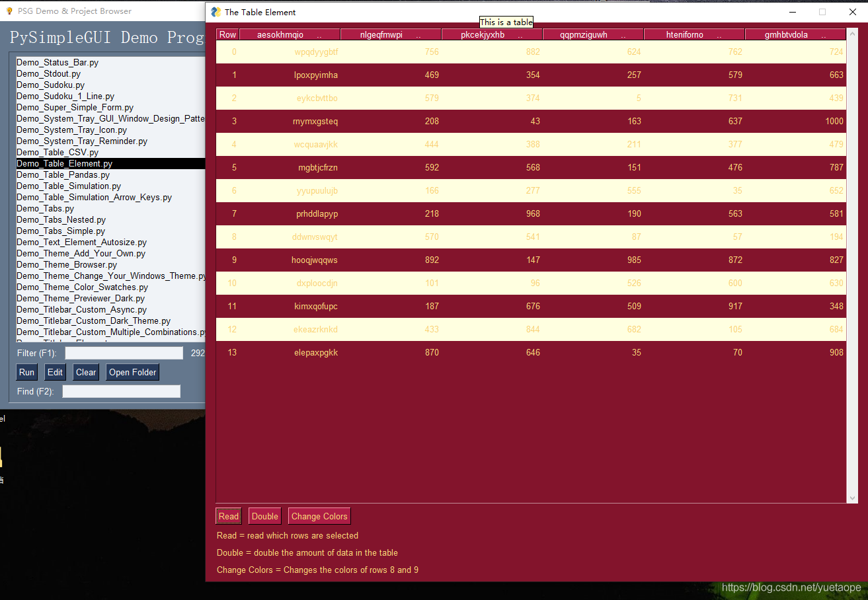Click the Python icon in Table Element titlebar

point(216,12)
